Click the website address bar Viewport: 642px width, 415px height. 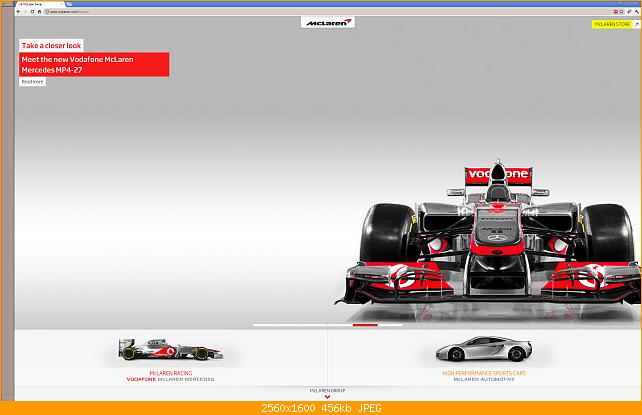[328, 12]
